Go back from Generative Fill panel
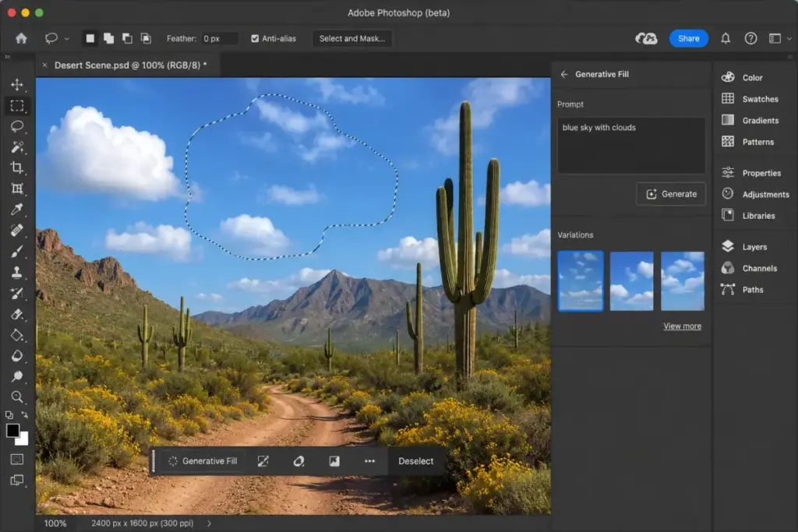 [564, 74]
